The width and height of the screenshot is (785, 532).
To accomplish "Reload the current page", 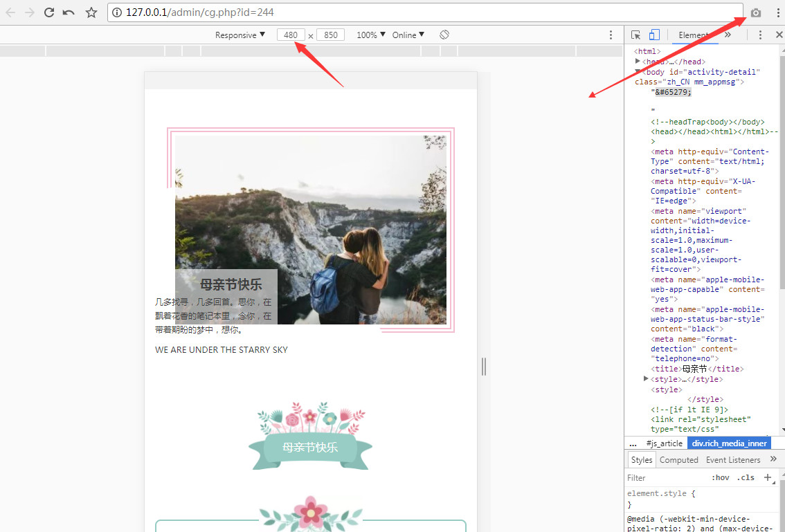I will click(x=49, y=12).
